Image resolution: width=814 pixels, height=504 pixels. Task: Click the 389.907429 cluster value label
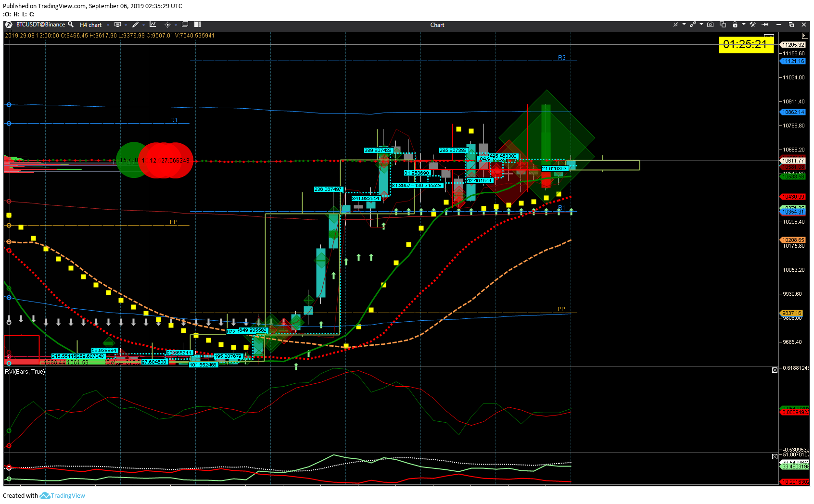[x=379, y=151]
